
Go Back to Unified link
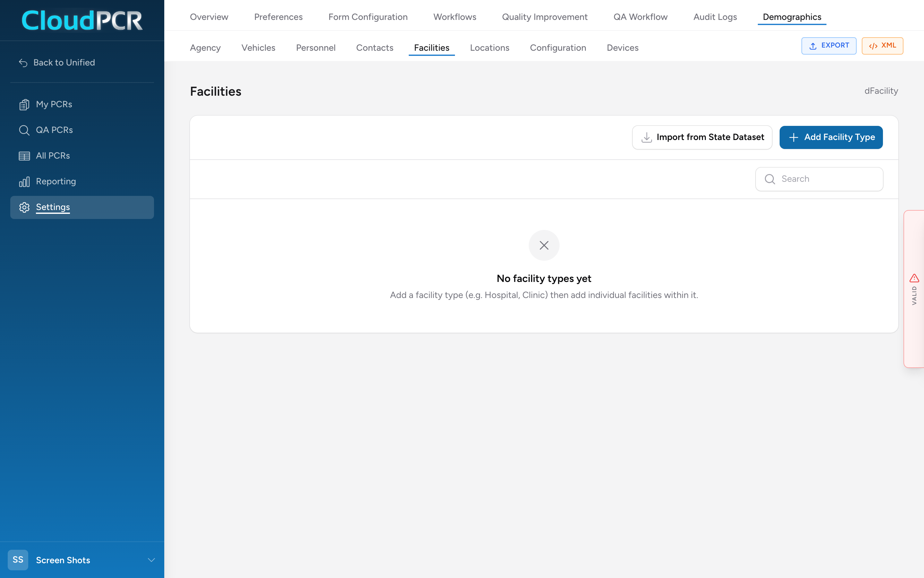[x=57, y=63]
